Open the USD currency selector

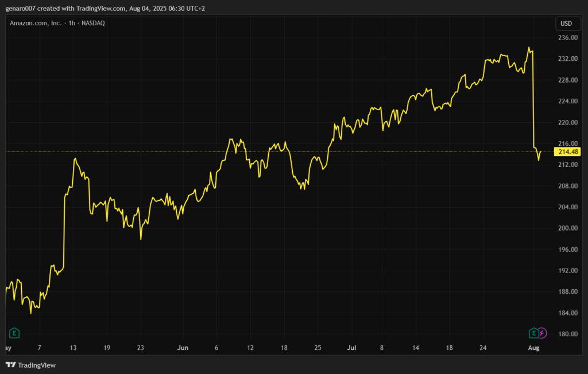[x=566, y=24]
